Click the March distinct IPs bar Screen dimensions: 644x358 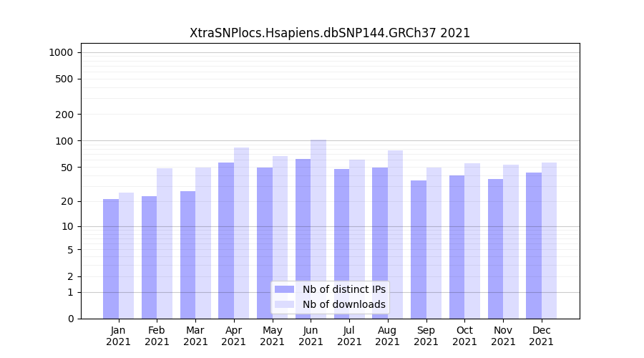(x=187, y=254)
